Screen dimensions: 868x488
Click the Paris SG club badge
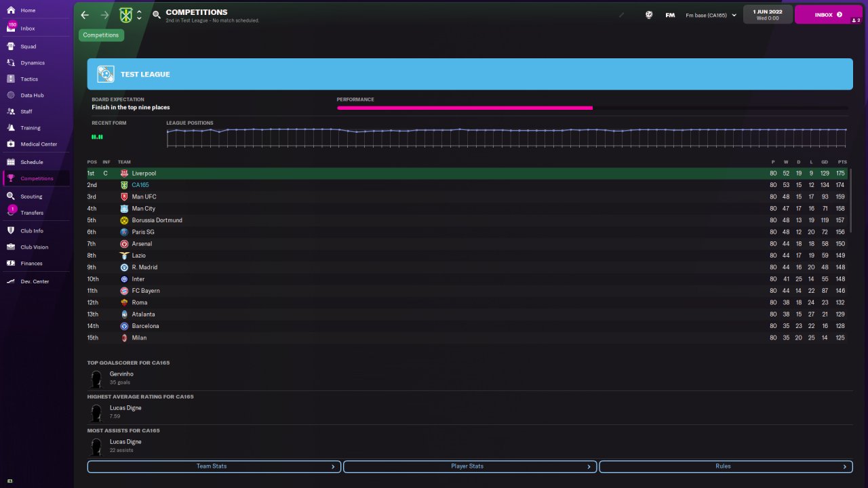pos(124,232)
